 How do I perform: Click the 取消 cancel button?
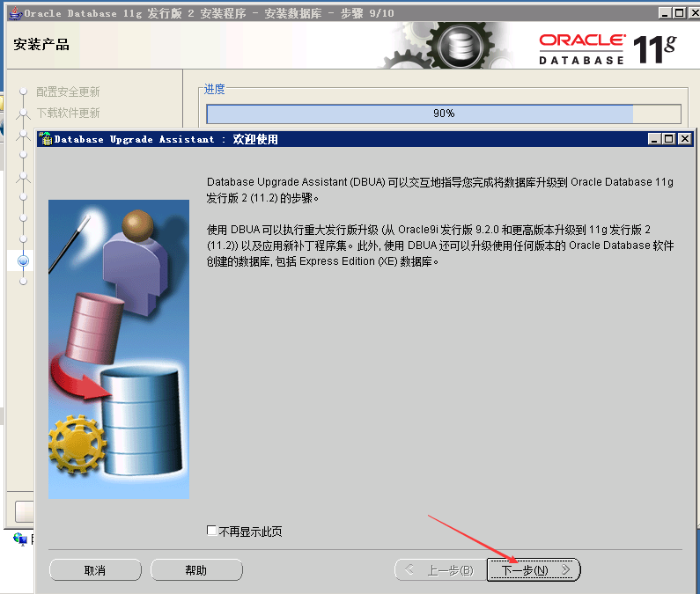95,570
